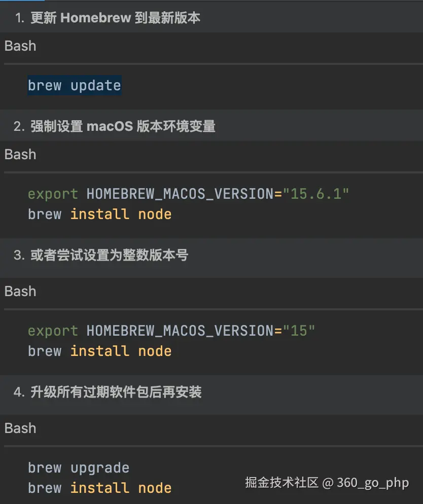This screenshot has width=423, height=504.
Task: Click 'brew install node' under step 3
Action: 99,351
